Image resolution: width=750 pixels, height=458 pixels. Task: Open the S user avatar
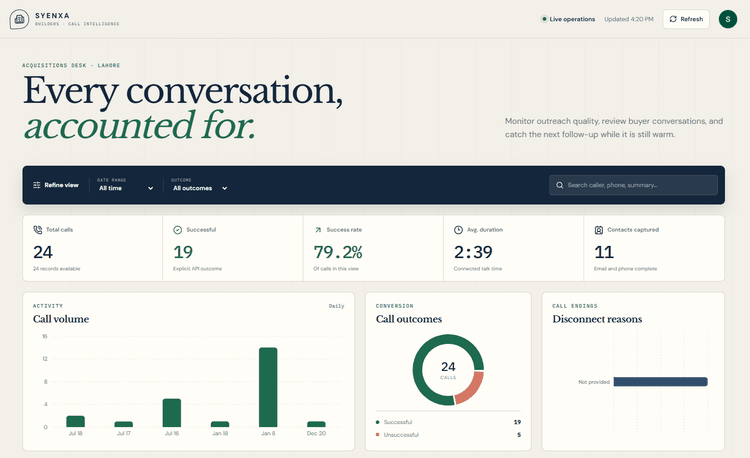pos(728,19)
